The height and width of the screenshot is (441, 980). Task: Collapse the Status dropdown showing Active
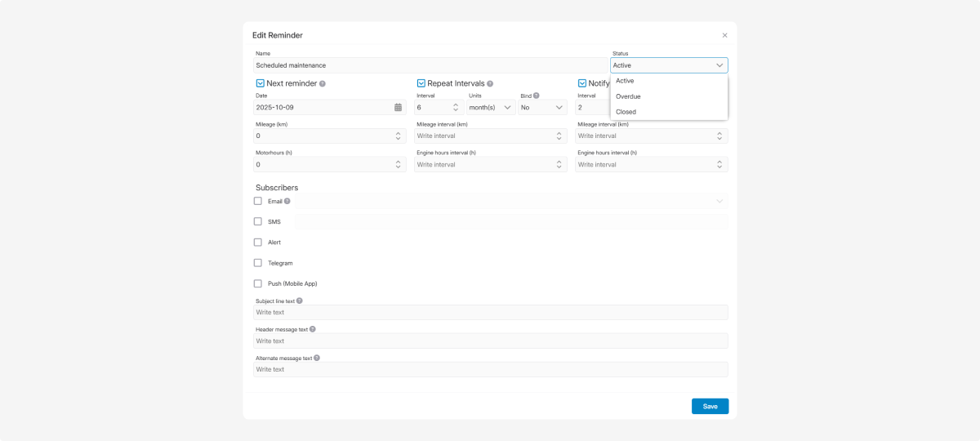(669, 65)
